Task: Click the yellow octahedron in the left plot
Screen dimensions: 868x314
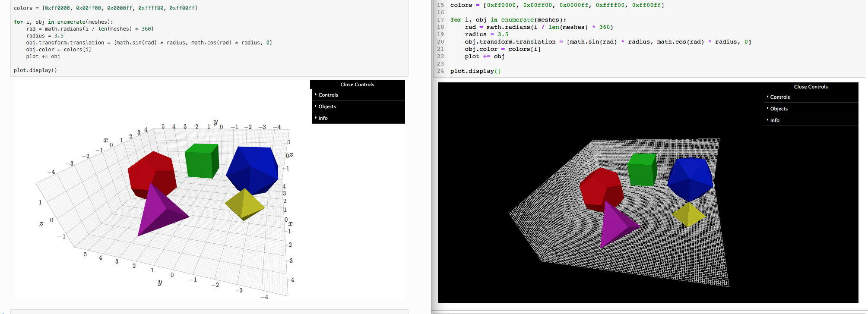Action: (x=244, y=204)
